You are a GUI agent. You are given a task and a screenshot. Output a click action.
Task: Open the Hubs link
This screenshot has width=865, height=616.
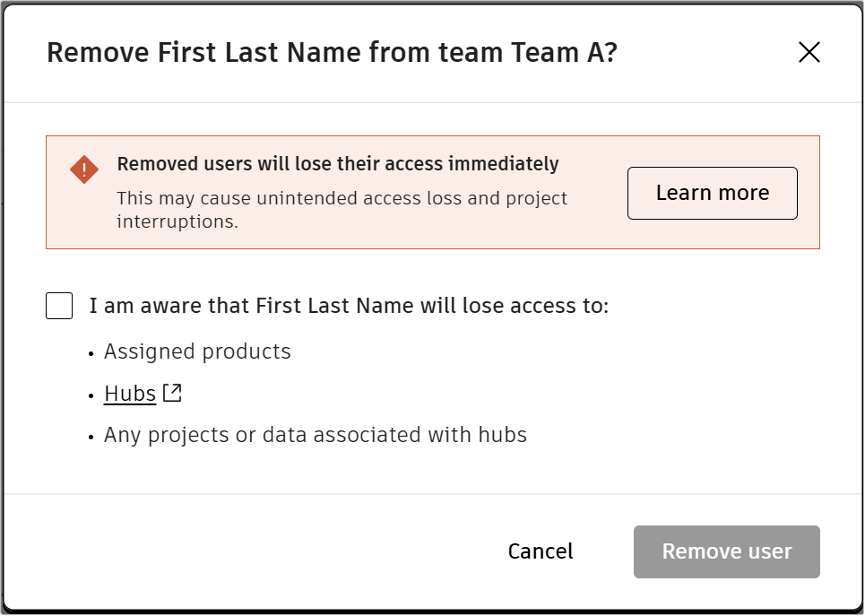[129, 394]
